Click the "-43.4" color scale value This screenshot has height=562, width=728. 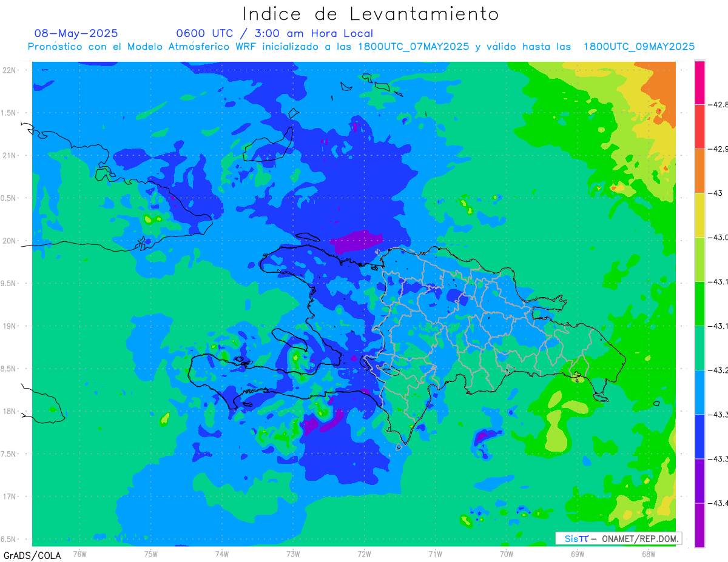click(x=719, y=503)
